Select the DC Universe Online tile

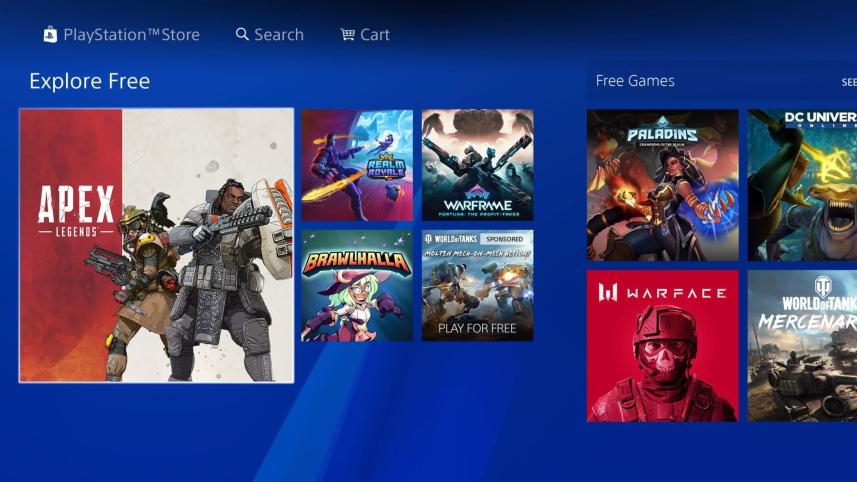(x=802, y=185)
